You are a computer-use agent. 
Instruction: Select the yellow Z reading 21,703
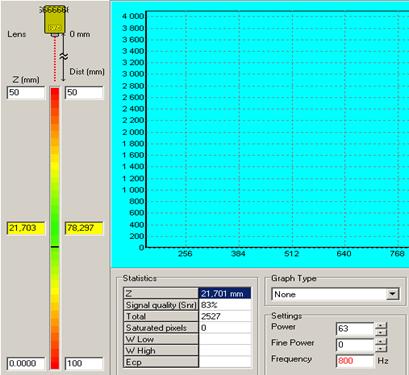(26, 228)
